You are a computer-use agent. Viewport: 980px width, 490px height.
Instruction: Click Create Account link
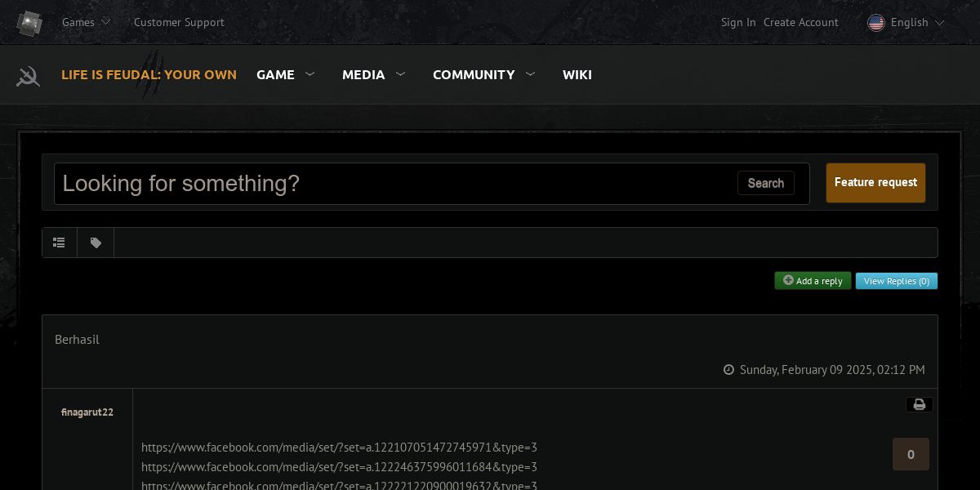(x=801, y=22)
